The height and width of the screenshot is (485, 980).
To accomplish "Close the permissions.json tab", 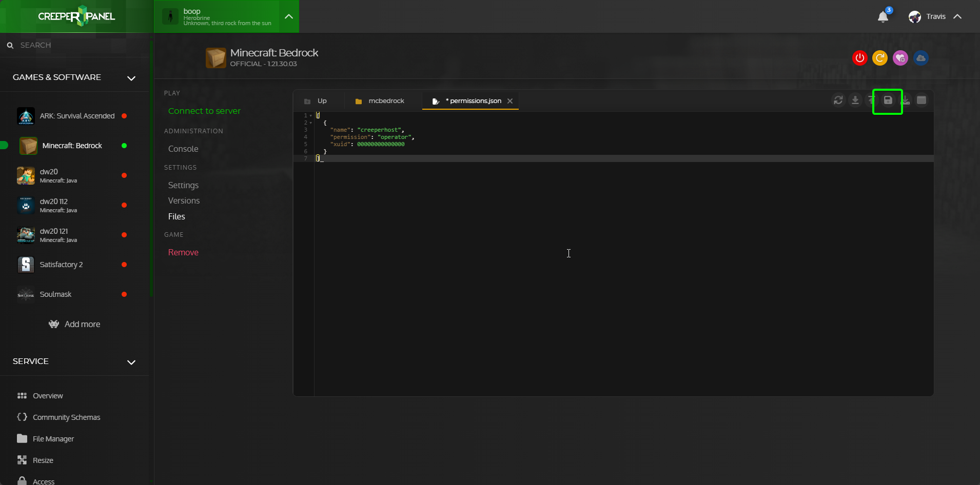I will [510, 101].
